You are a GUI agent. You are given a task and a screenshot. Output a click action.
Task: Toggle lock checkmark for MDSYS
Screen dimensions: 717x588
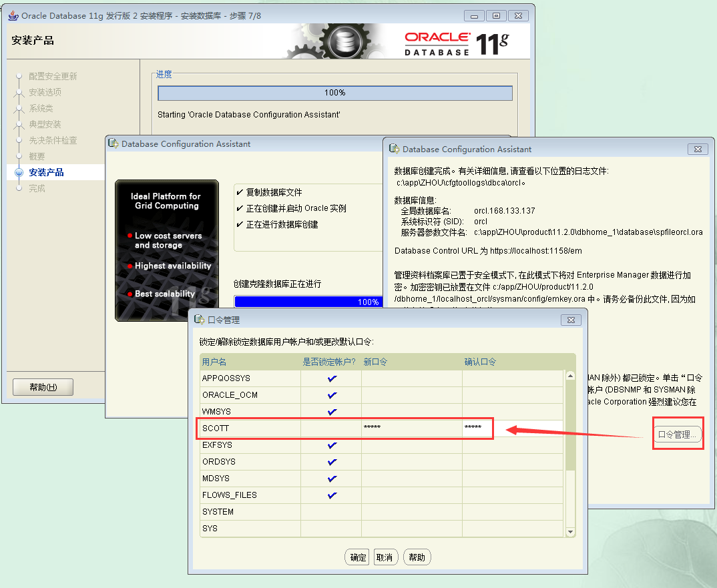[332, 479]
